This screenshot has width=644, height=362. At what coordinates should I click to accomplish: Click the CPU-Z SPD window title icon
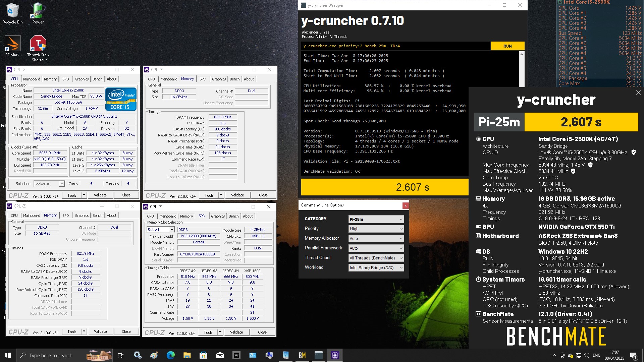[x=146, y=207]
